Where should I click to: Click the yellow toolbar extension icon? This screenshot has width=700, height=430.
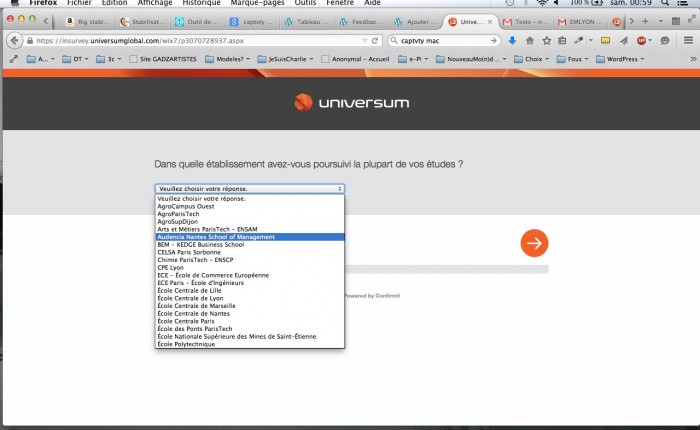(605, 41)
